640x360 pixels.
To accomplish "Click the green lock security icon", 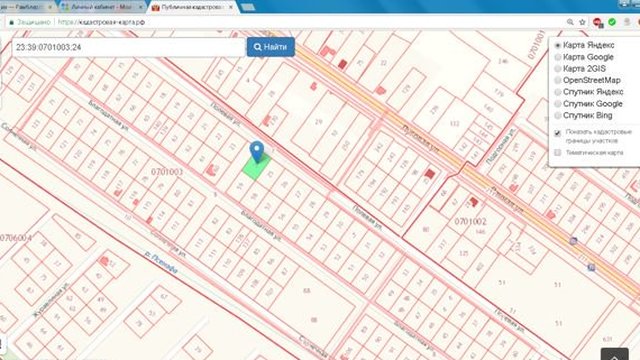I will [11, 22].
